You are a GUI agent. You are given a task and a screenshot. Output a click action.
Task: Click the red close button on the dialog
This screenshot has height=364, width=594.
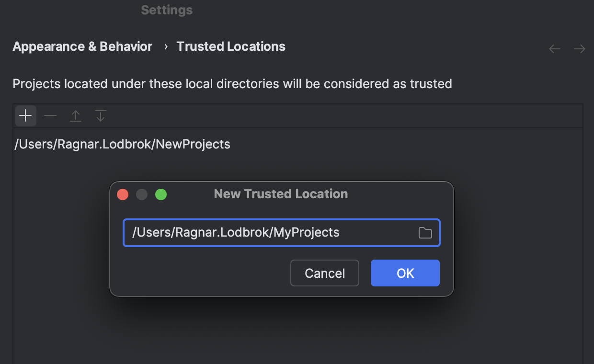click(x=123, y=194)
